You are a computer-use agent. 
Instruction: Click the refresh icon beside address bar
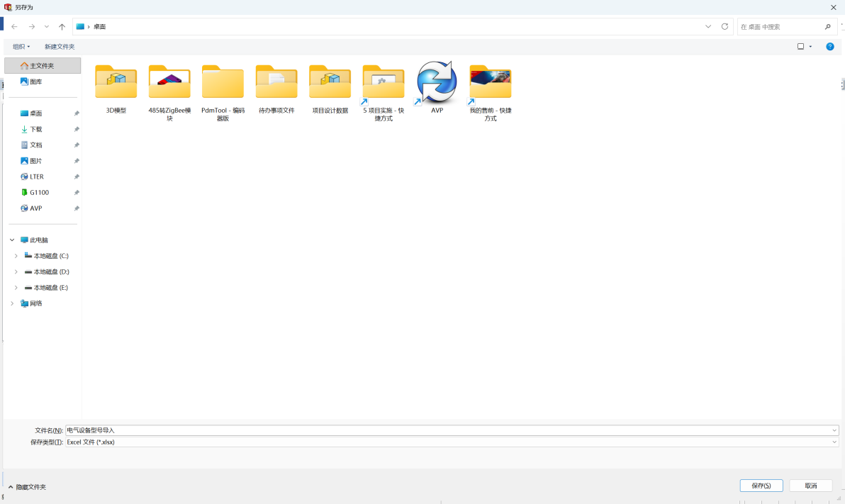coord(724,26)
